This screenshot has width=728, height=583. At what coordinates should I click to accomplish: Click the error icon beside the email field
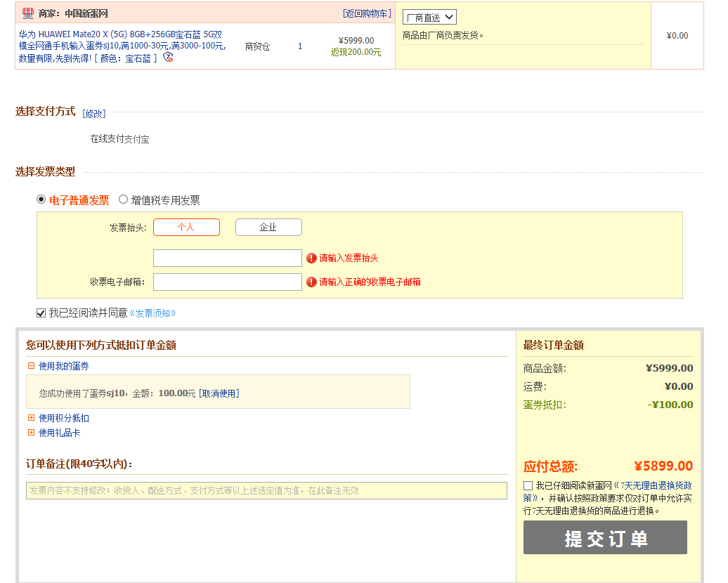tap(311, 282)
